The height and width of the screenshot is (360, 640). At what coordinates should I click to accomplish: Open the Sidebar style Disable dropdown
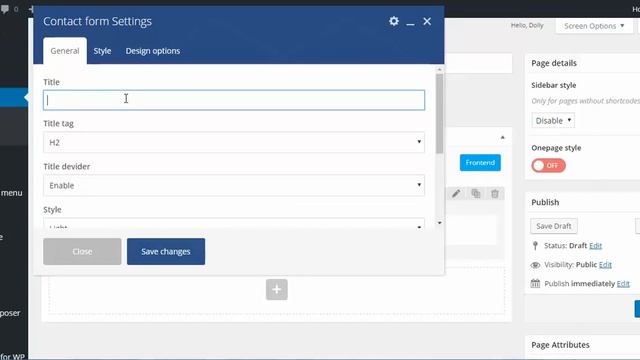553,120
